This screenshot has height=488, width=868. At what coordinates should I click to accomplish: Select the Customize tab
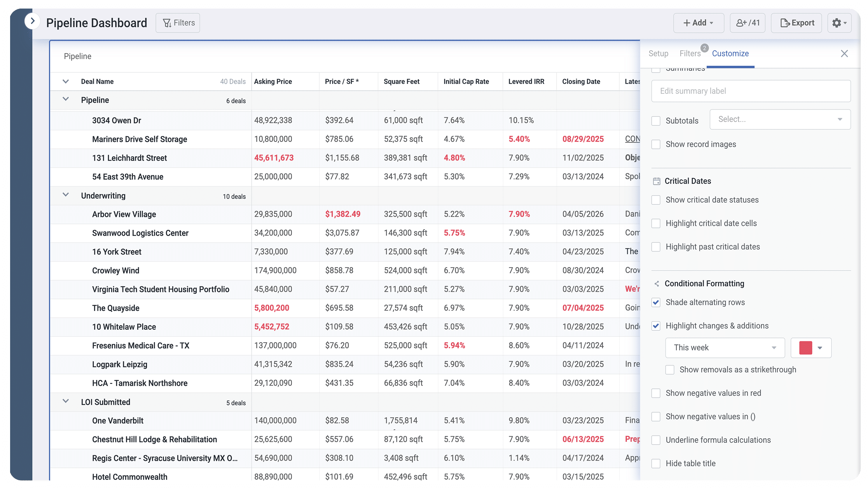click(730, 54)
